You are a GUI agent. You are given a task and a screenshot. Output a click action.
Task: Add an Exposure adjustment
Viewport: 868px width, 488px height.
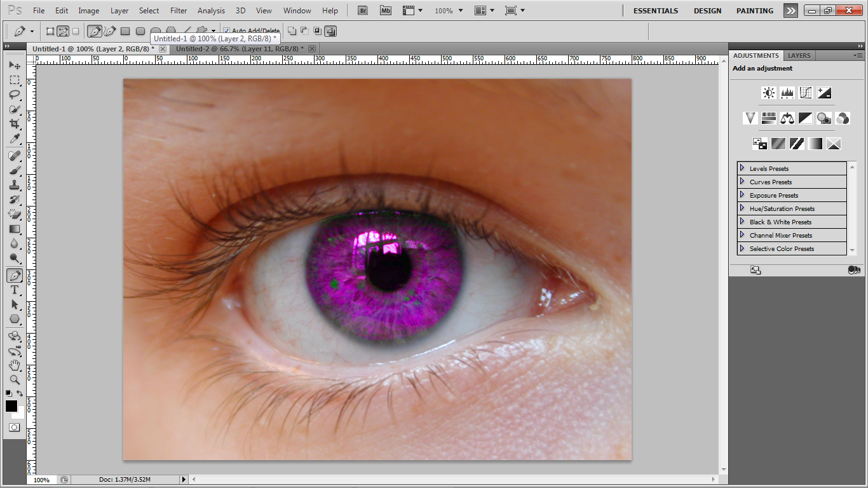pyautogui.click(x=824, y=93)
